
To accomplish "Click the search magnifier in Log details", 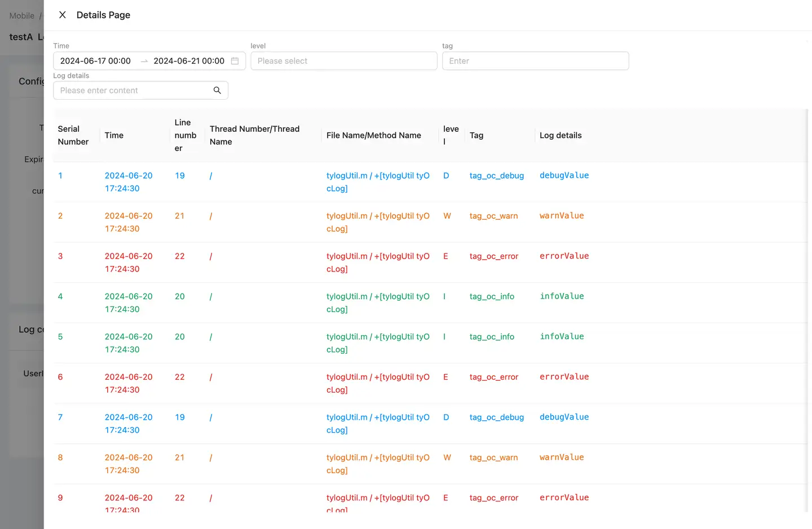I will (x=217, y=90).
